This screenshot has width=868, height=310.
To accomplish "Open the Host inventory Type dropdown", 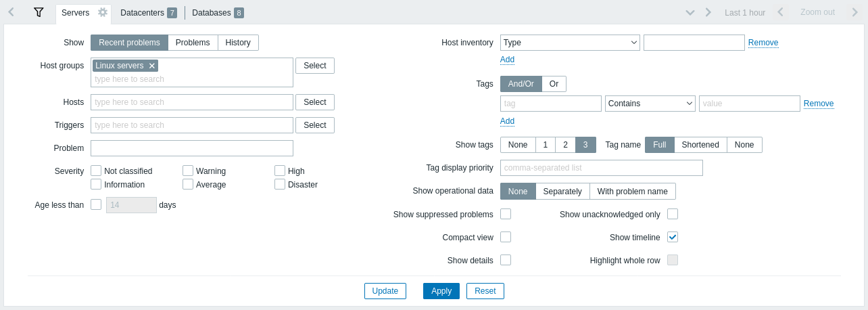I will 570,43.
